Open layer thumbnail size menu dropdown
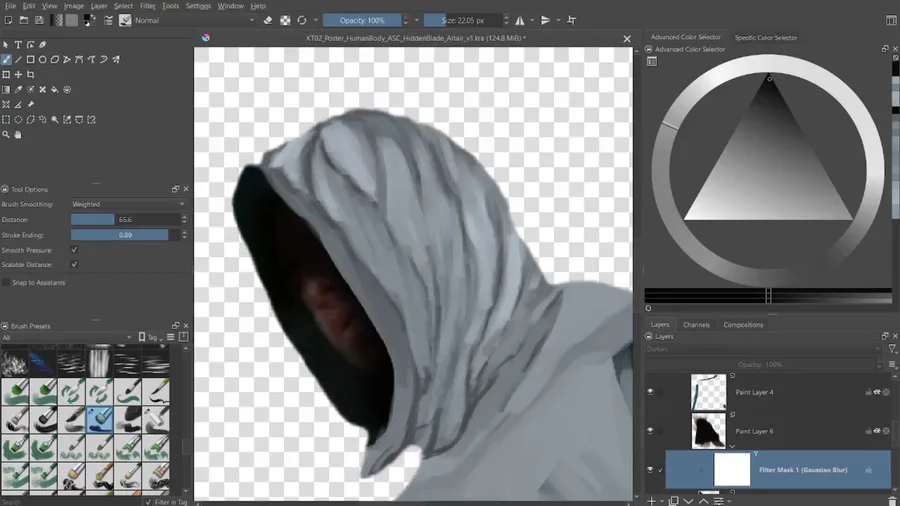 [x=893, y=364]
